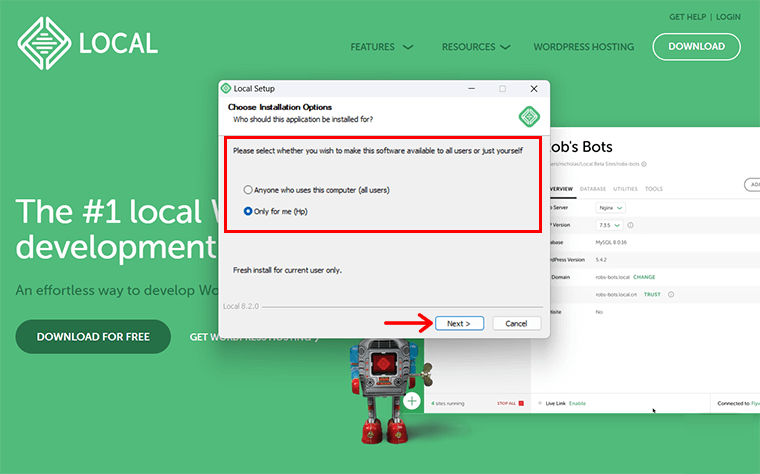Click the green plus add-site button
The height and width of the screenshot is (474, 760).
(412, 401)
